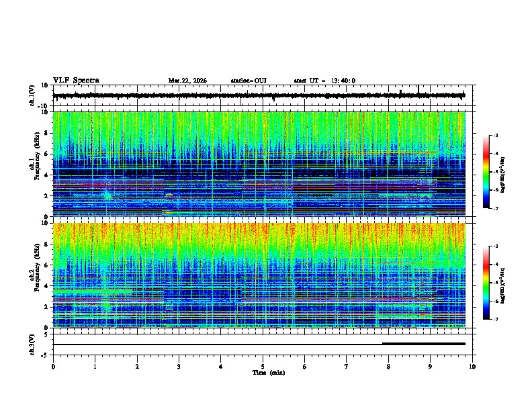532x411 pixels.
Task: Click the log(PSD) unit label beside ch.2 color scale
Action: (x=503, y=285)
